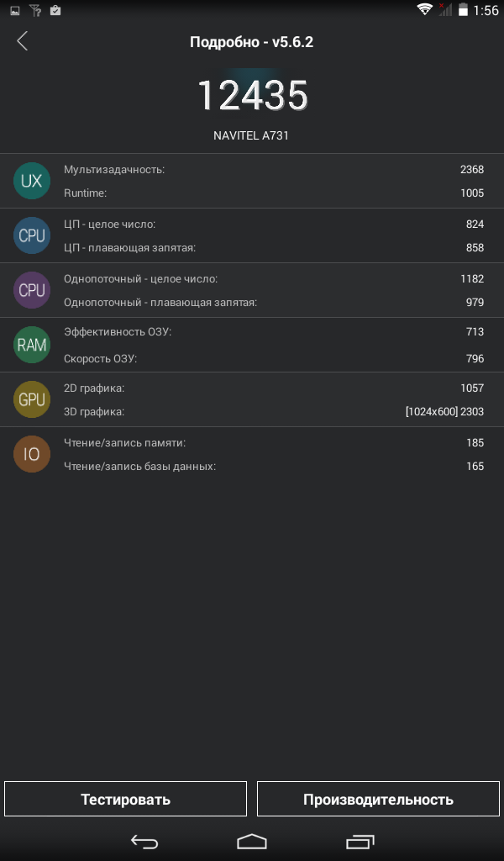Tap the NAVITEL A731 device name
Screen dimensions: 504x861
tap(252, 135)
